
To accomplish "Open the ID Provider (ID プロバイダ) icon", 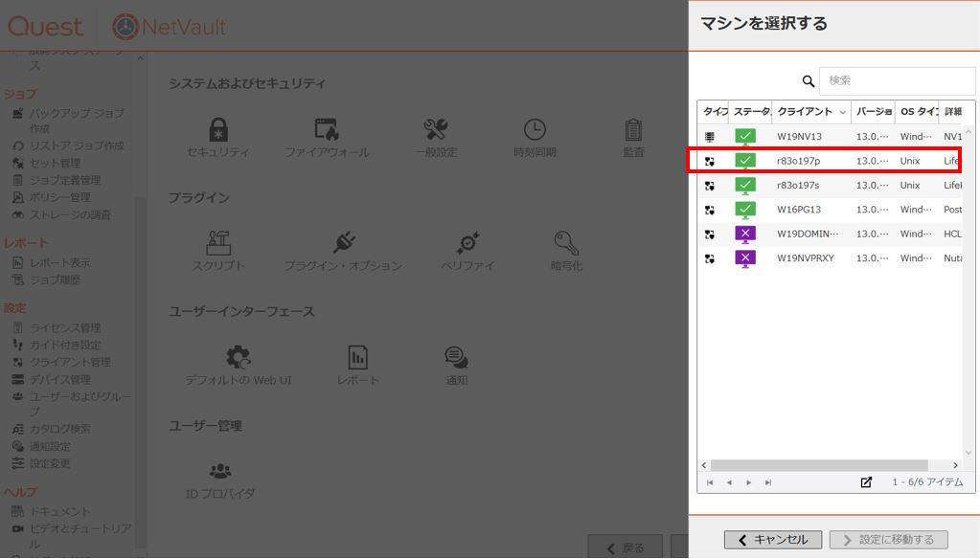I will coord(220,470).
